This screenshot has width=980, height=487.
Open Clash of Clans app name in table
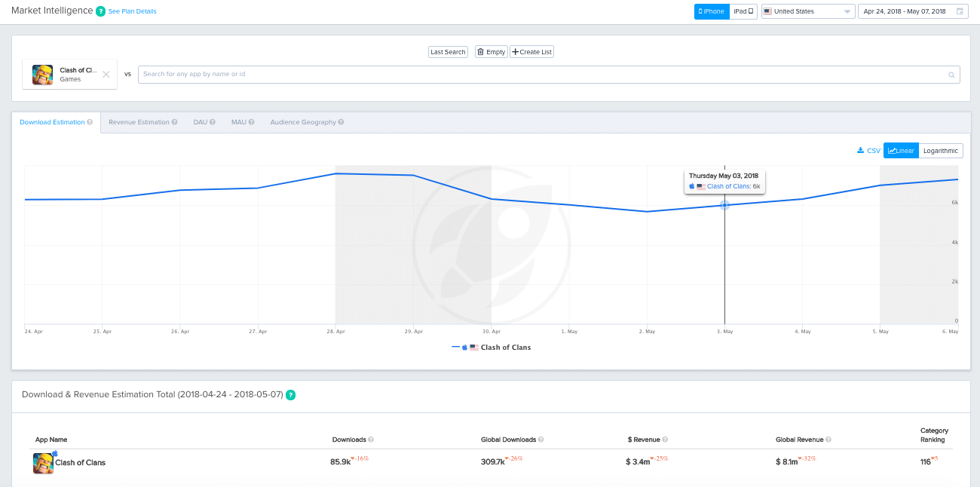tap(81, 463)
